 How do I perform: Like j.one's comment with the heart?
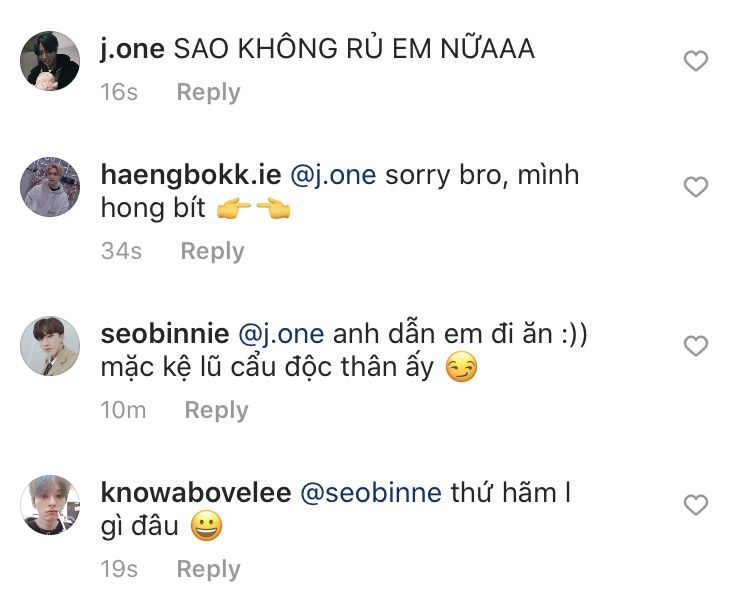tap(695, 62)
